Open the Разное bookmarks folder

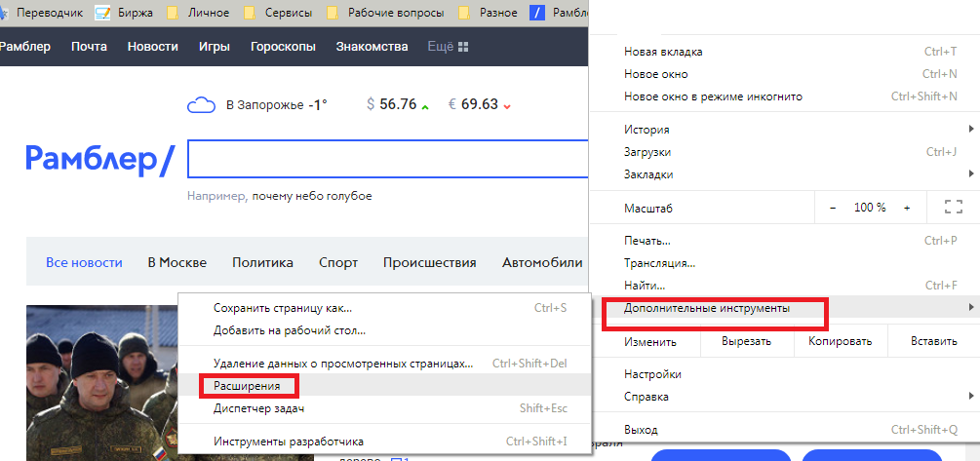pos(488,13)
